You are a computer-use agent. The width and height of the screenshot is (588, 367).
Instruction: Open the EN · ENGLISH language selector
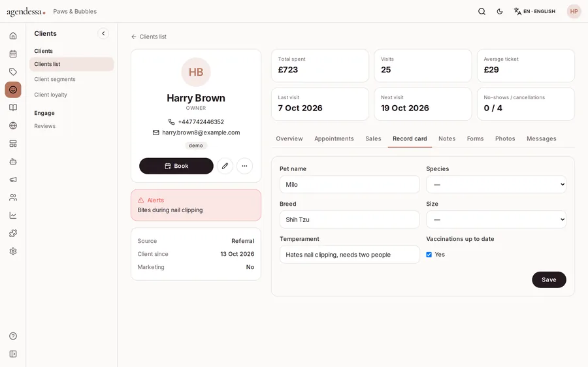coord(534,11)
